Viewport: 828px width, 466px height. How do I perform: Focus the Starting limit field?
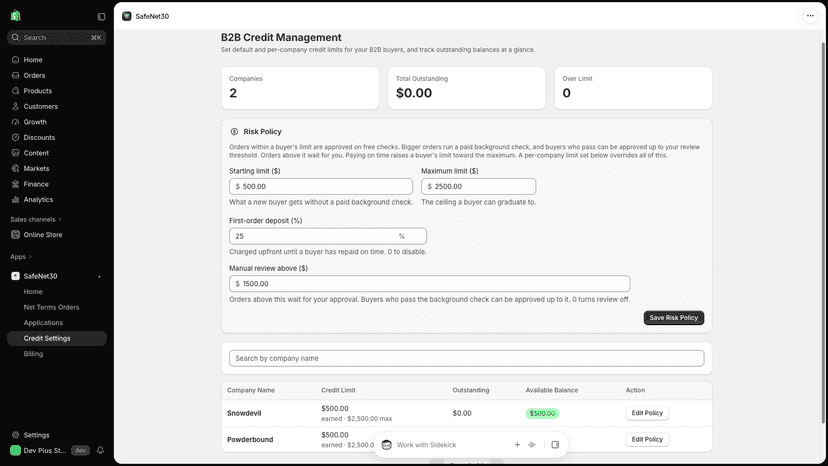click(x=321, y=187)
